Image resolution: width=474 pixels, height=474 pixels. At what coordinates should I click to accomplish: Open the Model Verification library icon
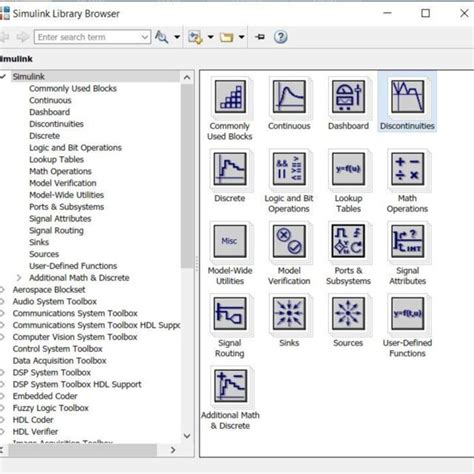pyautogui.click(x=289, y=241)
